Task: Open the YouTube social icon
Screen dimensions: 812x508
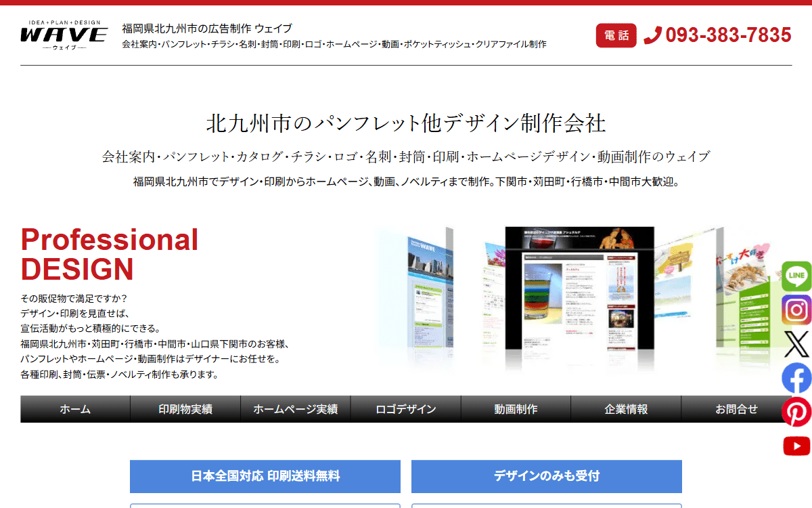Action: click(796, 446)
